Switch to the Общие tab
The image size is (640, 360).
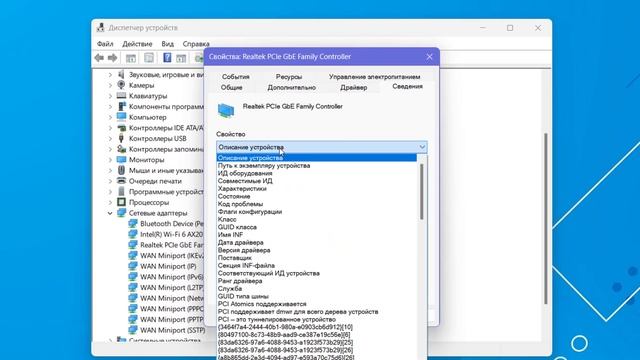(231, 87)
